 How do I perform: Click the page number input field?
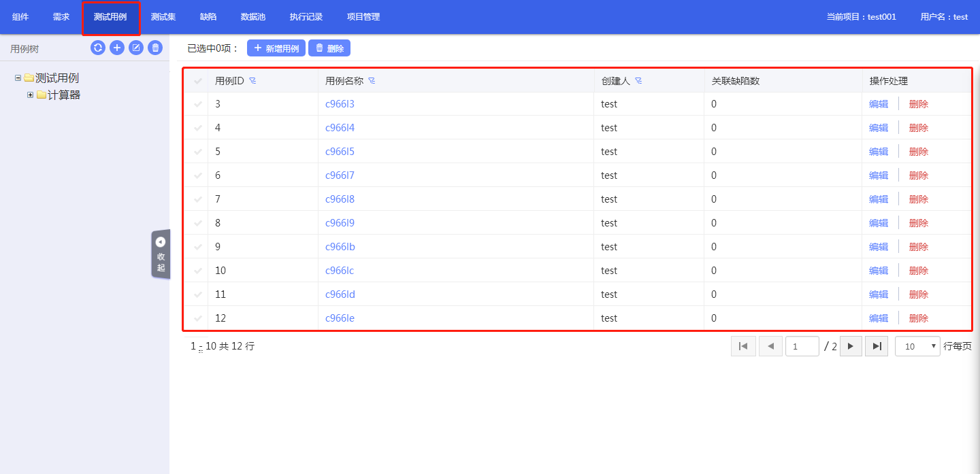[802, 346]
